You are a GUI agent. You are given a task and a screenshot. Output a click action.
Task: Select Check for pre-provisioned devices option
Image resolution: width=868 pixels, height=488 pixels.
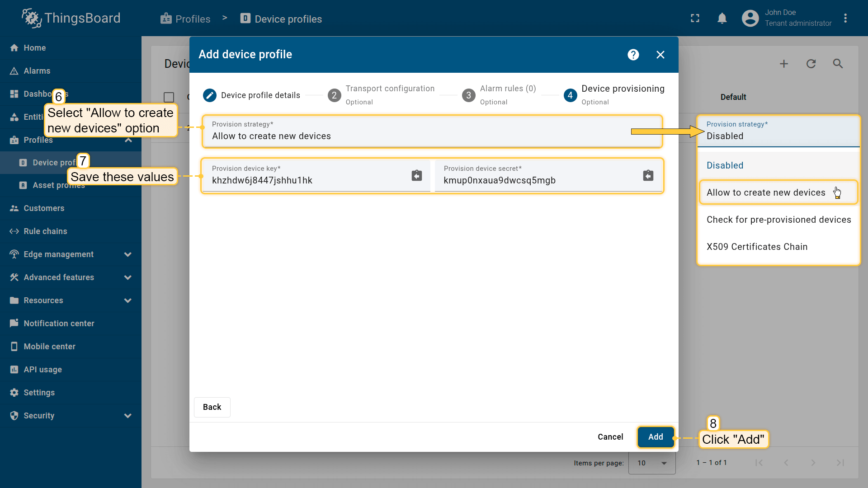tap(778, 220)
